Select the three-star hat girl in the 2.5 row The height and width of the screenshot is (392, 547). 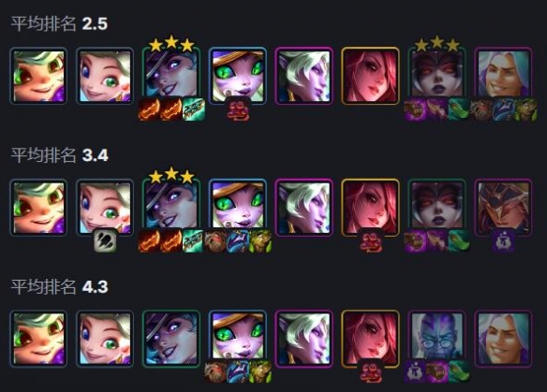coord(171,76)
